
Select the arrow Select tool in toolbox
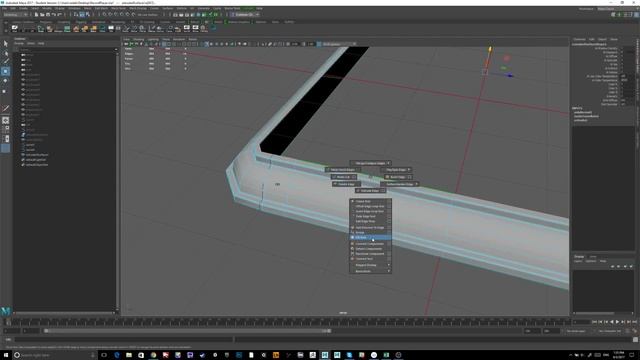click(x=6, y=43)
